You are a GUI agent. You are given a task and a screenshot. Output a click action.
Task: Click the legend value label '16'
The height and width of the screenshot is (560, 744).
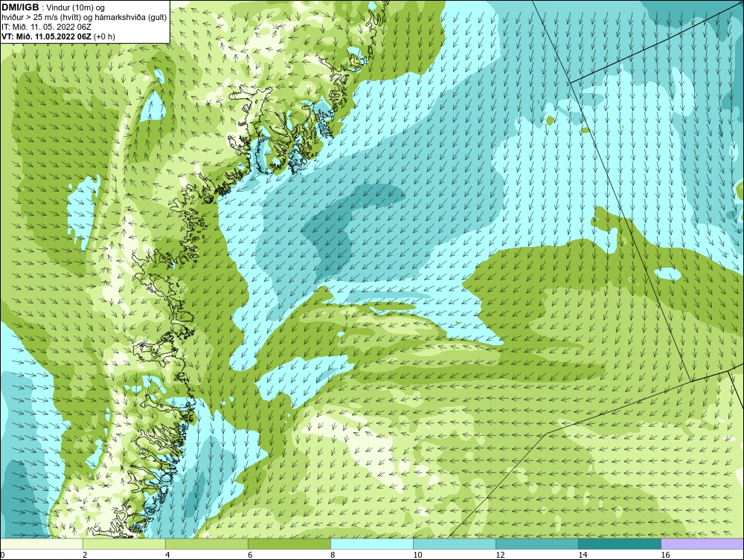tap(665, 555)
